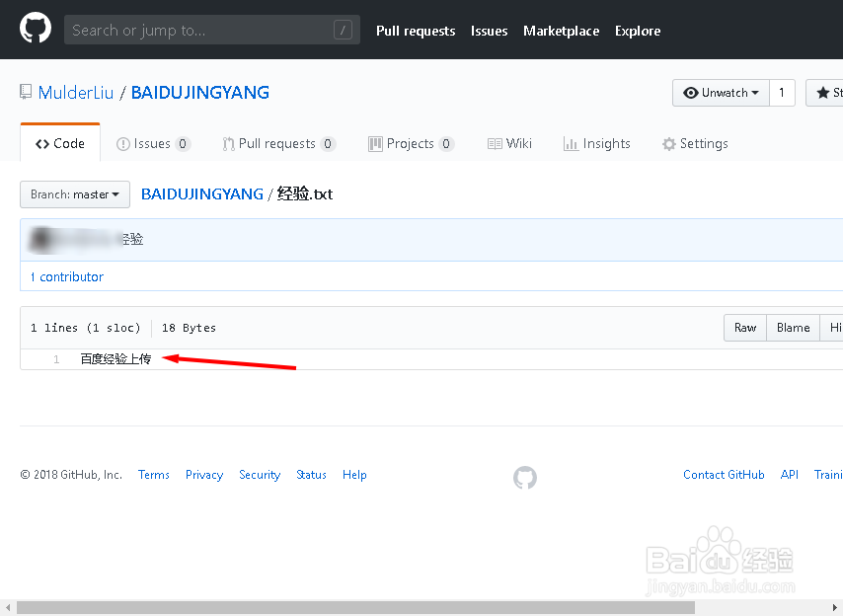
Task: Focus the Search or jump to field
Action: pyautogui.click(x=212, y=30)
